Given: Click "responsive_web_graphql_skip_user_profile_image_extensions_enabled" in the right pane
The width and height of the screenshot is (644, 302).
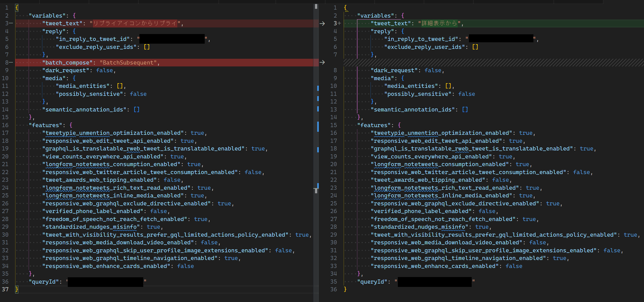Looking at the screenshot, I should (x=484, y=250).
